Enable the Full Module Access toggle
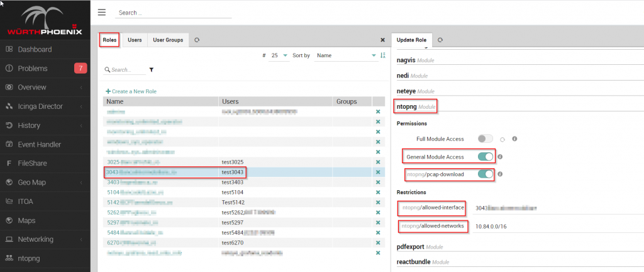The height and width of the screenshot is (272, 644). (x=485, y=139)
